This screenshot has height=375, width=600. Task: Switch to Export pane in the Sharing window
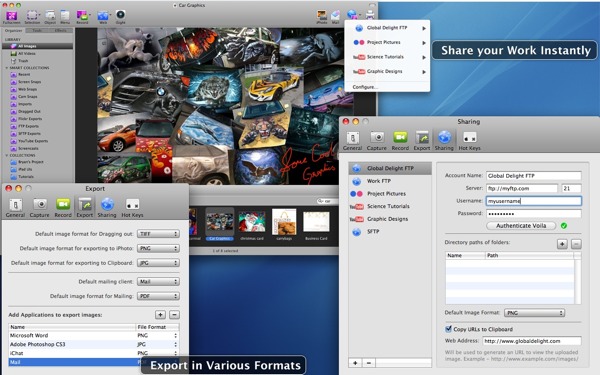click(x=422, y=141)
